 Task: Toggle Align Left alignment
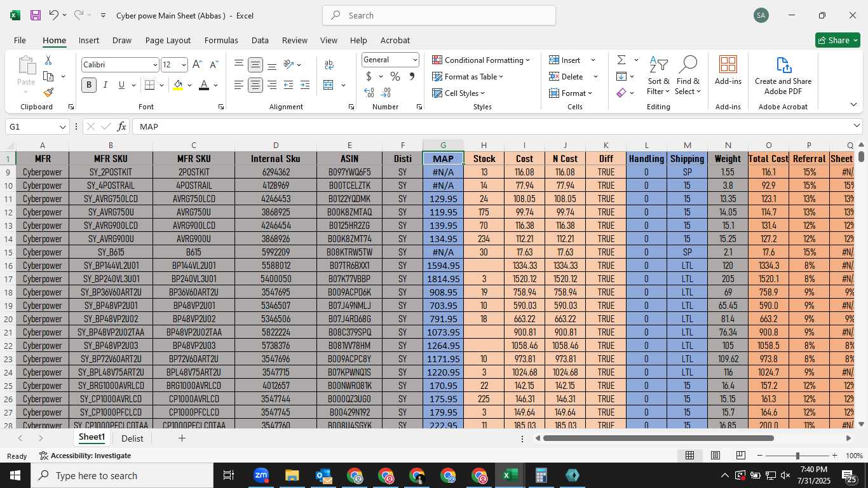click(x=239, y=85)
